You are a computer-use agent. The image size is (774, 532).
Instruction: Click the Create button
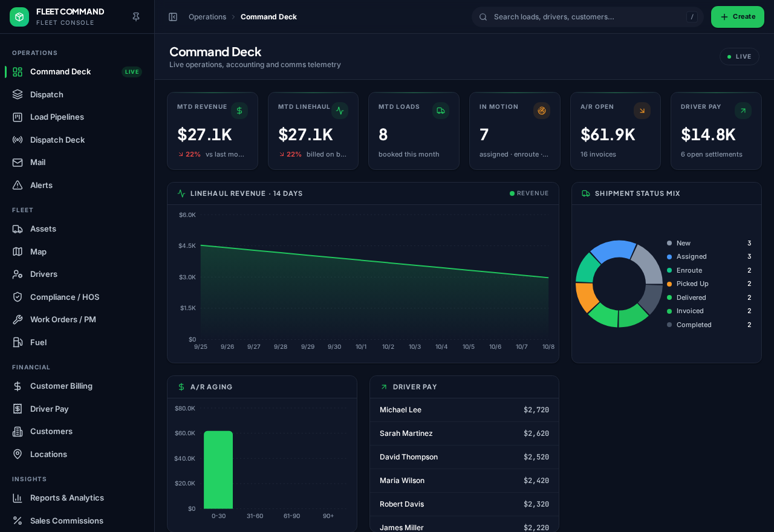(738, 17)
